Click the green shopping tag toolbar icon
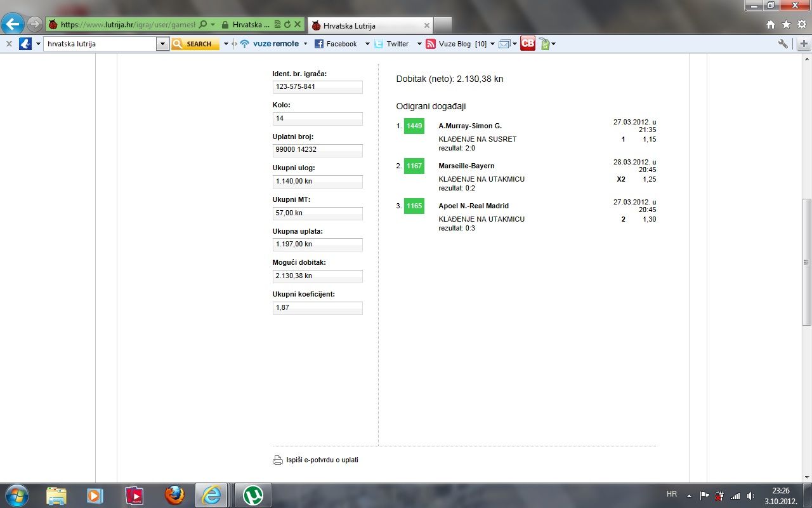Viewport: 812px width, 508px height. 544,44
